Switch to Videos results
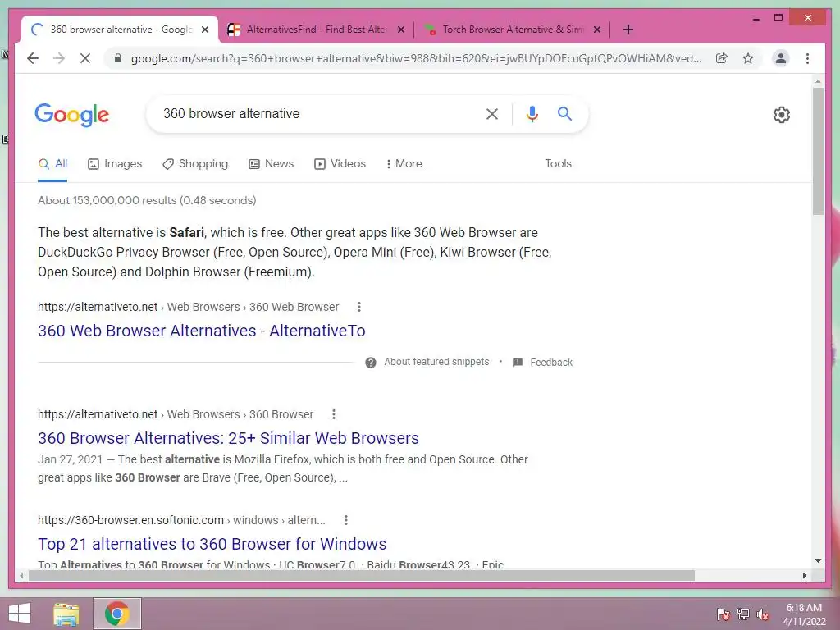Image resolution: width=840 pixels, height=630 pixels. [340, 164]
